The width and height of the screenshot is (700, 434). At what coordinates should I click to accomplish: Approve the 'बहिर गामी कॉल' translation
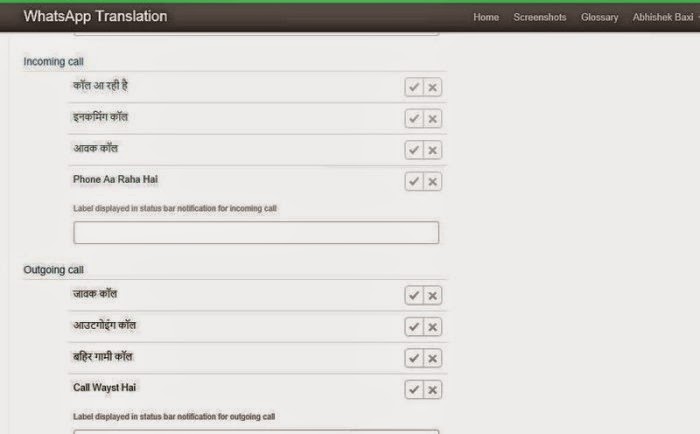pos(414,358)
